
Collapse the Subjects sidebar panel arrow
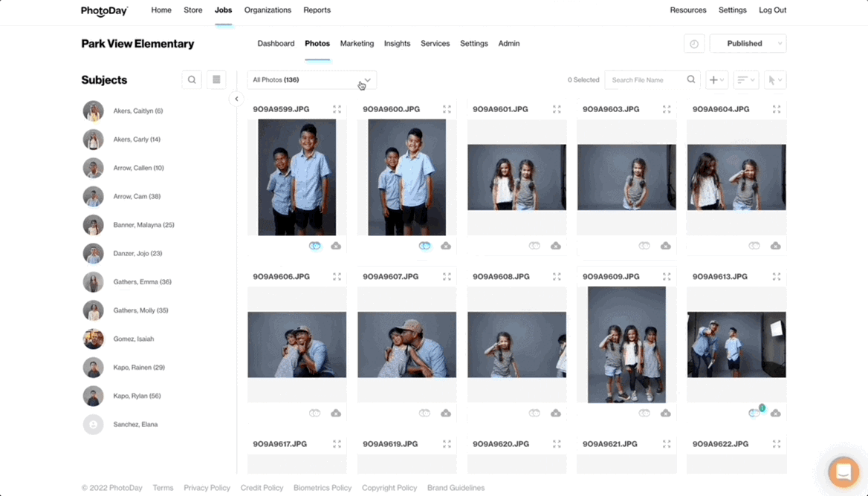236,99
